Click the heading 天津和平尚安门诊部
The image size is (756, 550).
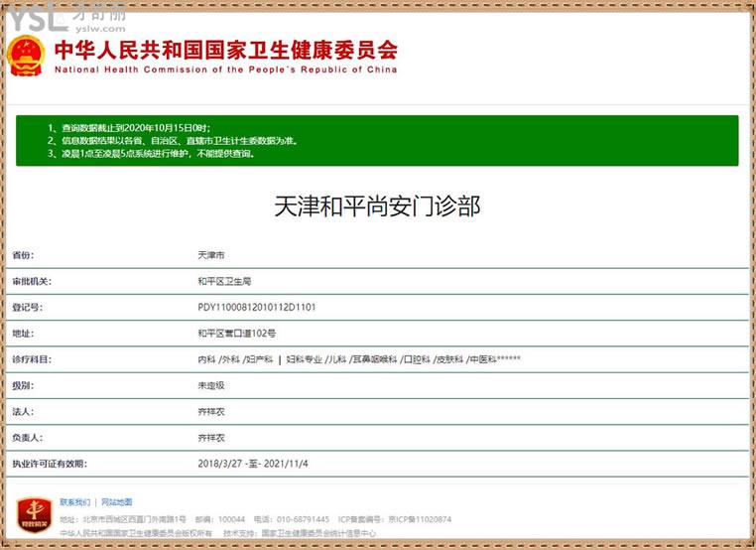pos(377,206)
